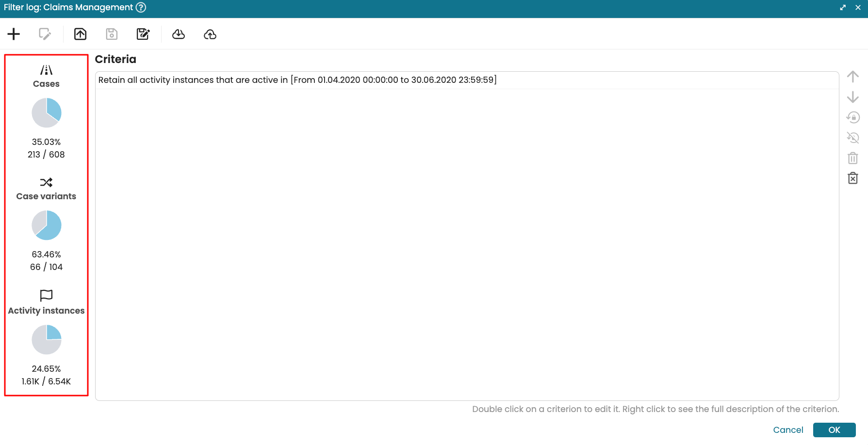
Task: Click the crossed-out circular arrow icon
Action: [x=852, y=138]
